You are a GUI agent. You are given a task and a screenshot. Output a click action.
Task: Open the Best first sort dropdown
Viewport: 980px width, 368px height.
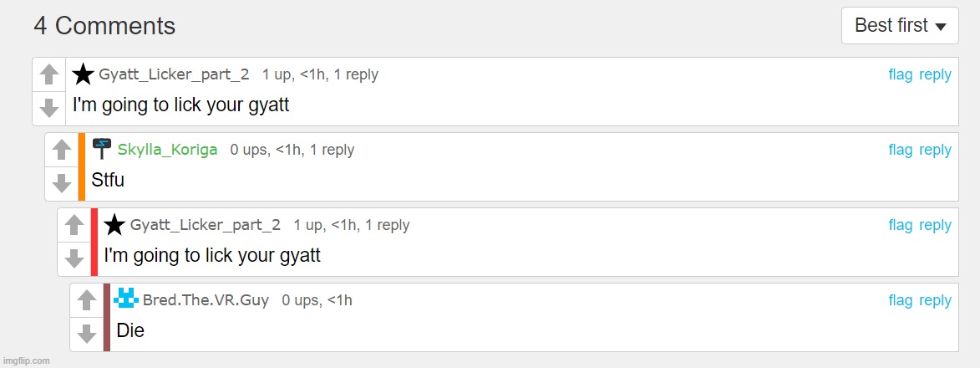click(x=900, y=26)
